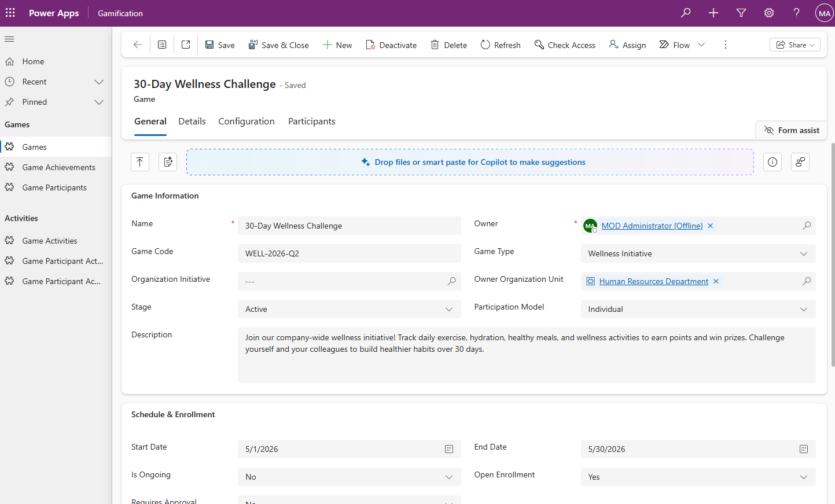835x504 pixels.
Task: Click Check Access
Action: point(565,45)
